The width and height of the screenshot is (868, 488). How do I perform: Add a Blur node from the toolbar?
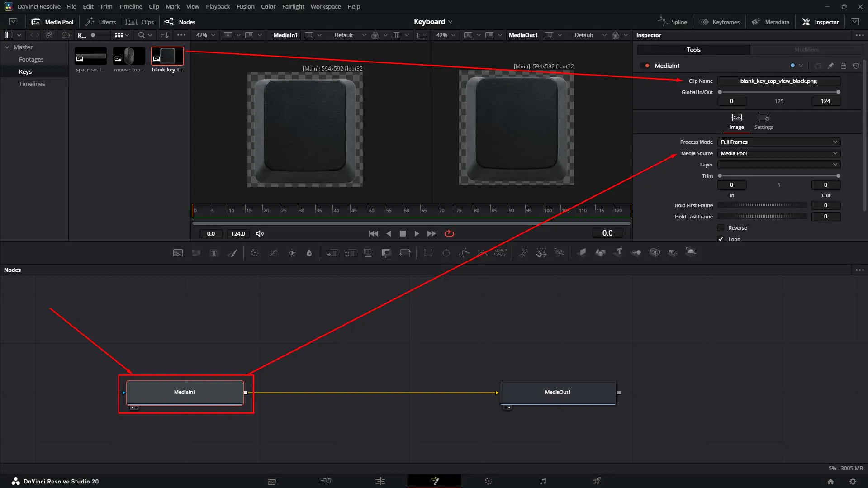click(309, 253)
